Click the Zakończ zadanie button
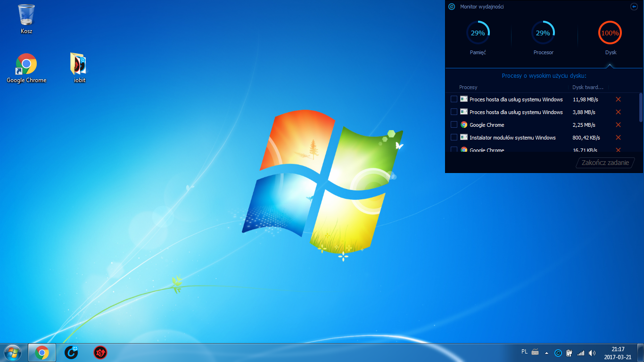This screenshot has width=644, height=362. click(x=605, y=163)
